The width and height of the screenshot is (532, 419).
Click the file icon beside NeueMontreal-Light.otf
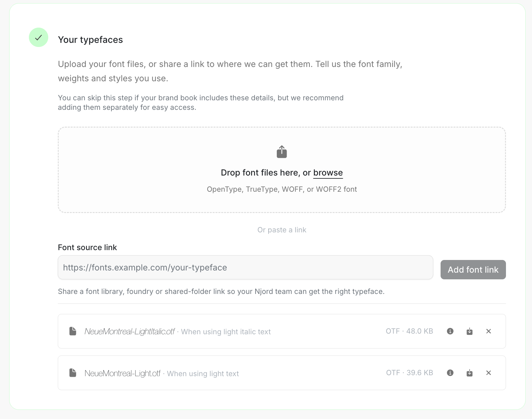pyautogui.click(x=73, y=373)
